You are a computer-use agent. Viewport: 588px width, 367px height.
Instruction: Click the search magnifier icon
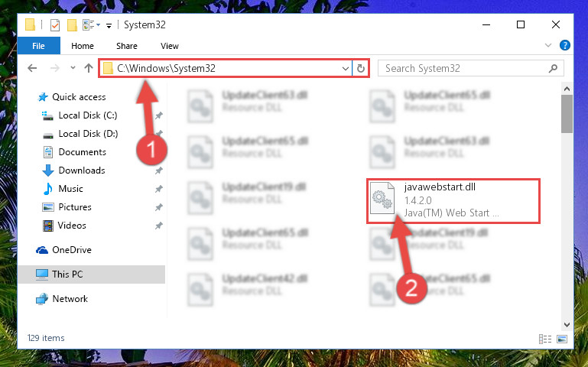click(x=553, y=68)
